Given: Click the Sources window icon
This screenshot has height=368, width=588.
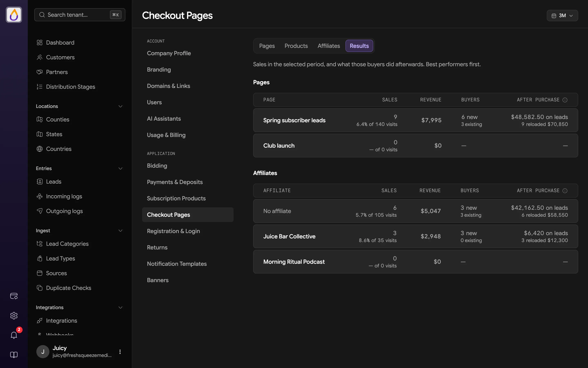Looking at the screenshot, I should [x=40, y=273].
